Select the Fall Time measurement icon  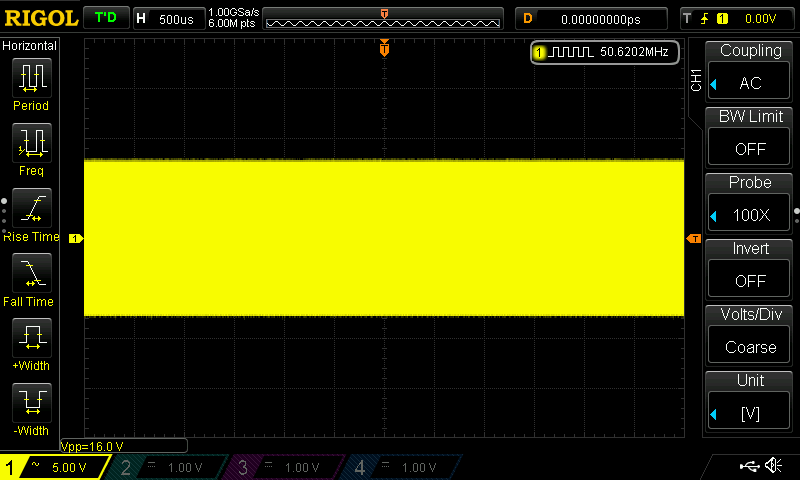click(32, 273)
